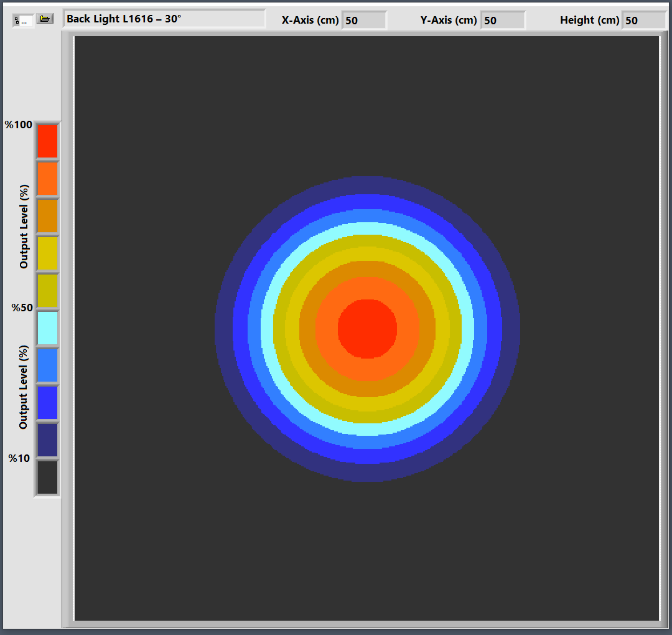Select the dark amber orange legend swatch

pos(47,216)
